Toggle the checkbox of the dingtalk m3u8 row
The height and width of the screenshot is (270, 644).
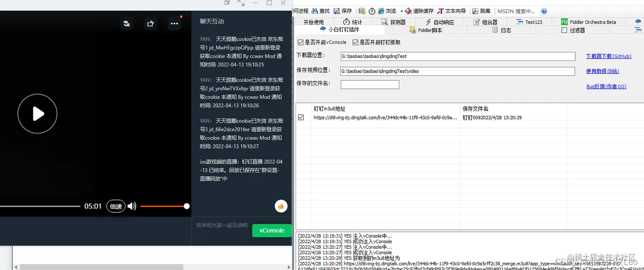[x=301, y=117]
